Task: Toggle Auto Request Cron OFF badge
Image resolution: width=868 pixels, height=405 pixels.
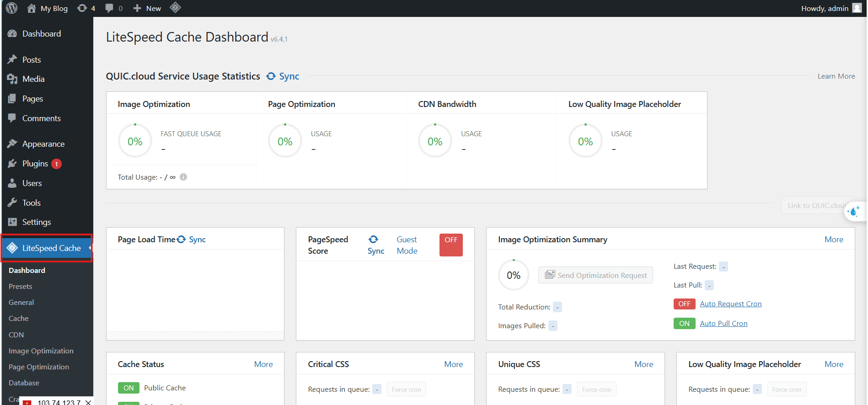Action: tap(684, 304)
